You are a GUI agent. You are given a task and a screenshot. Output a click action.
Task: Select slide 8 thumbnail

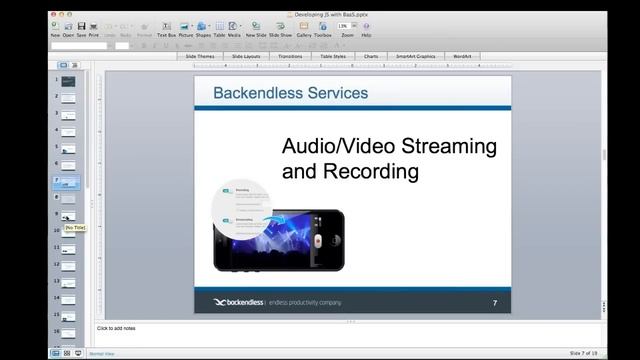tap(68, 199)
